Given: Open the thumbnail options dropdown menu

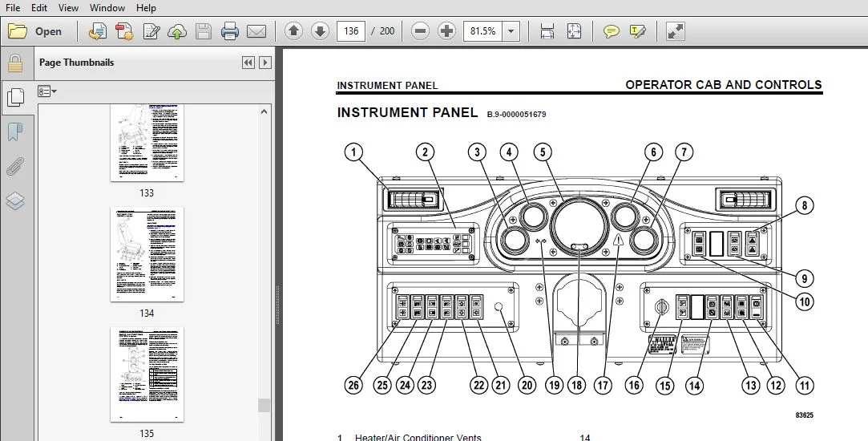Looking at the screenshot, I should [x=47, y=91].
